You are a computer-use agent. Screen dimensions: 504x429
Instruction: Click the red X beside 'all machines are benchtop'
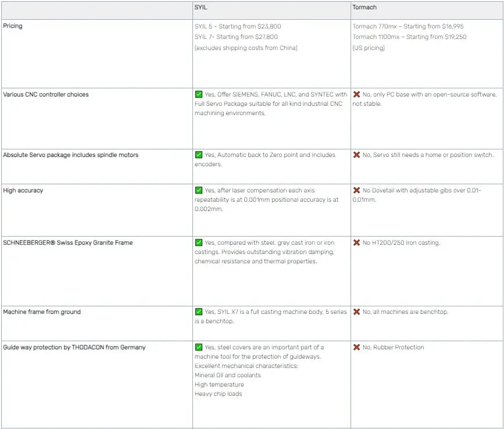[356, 312]
